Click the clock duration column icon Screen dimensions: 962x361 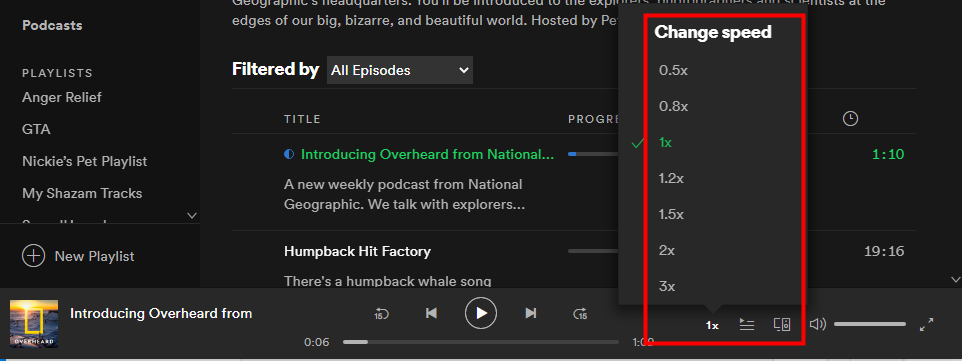[x=850, y=119]
